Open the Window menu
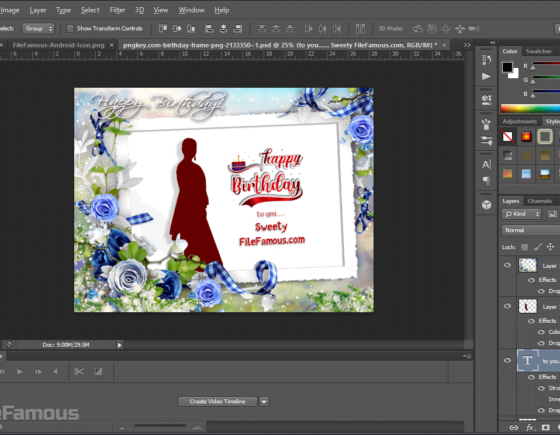 (191, 10)
